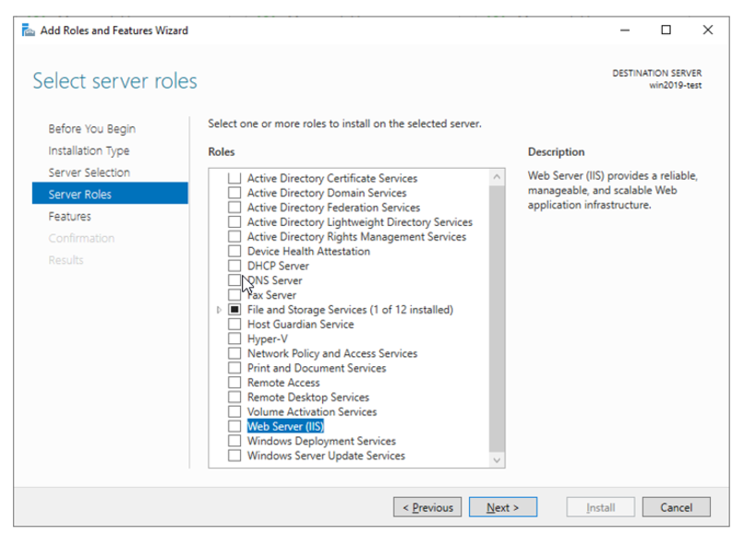The height and width of the screenshot is (546, 756).
Task: Click the Windows Deployment Services label
Action: point(321,441)
